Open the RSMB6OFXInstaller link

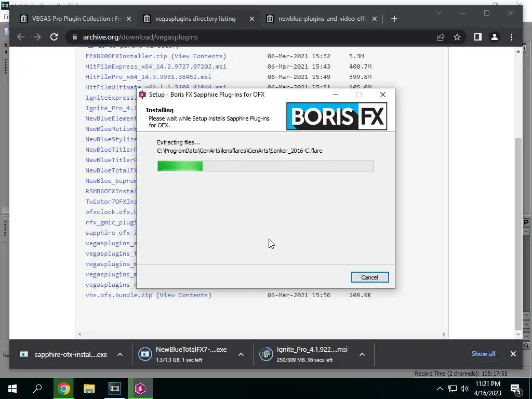click(x=111, y=191)
